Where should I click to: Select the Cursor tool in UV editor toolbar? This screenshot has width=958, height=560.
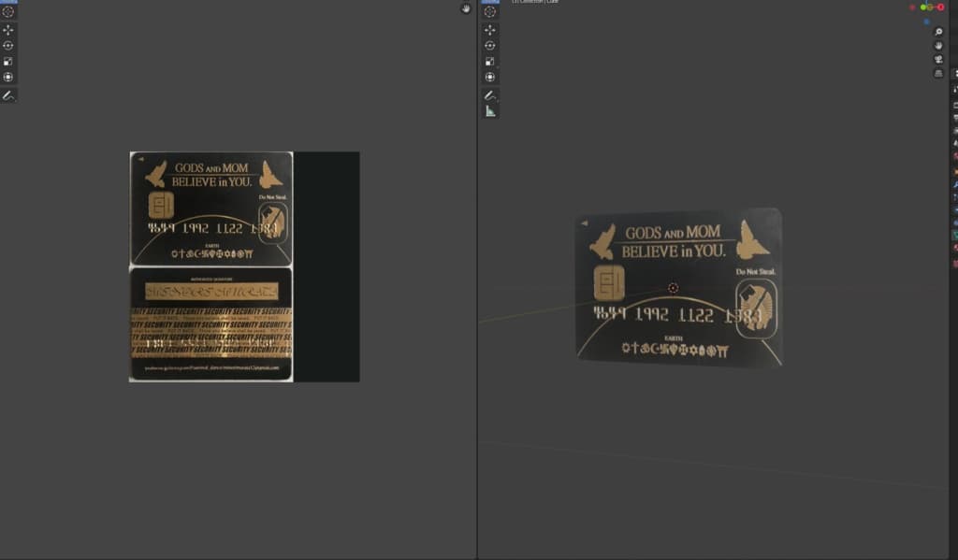pos(7,11)
